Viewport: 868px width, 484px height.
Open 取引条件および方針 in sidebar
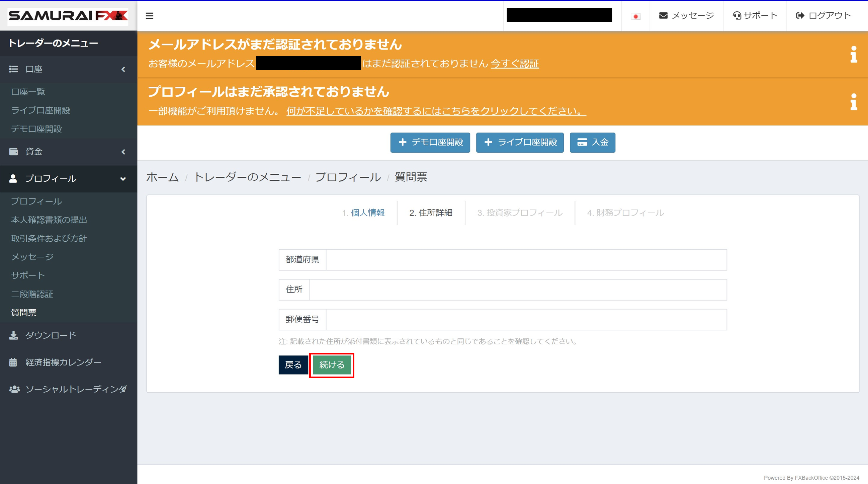(49, 238)
